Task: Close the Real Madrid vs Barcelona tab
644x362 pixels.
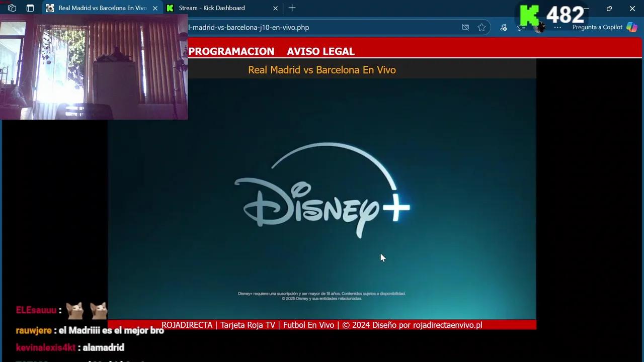Action: tap(155, 8)
